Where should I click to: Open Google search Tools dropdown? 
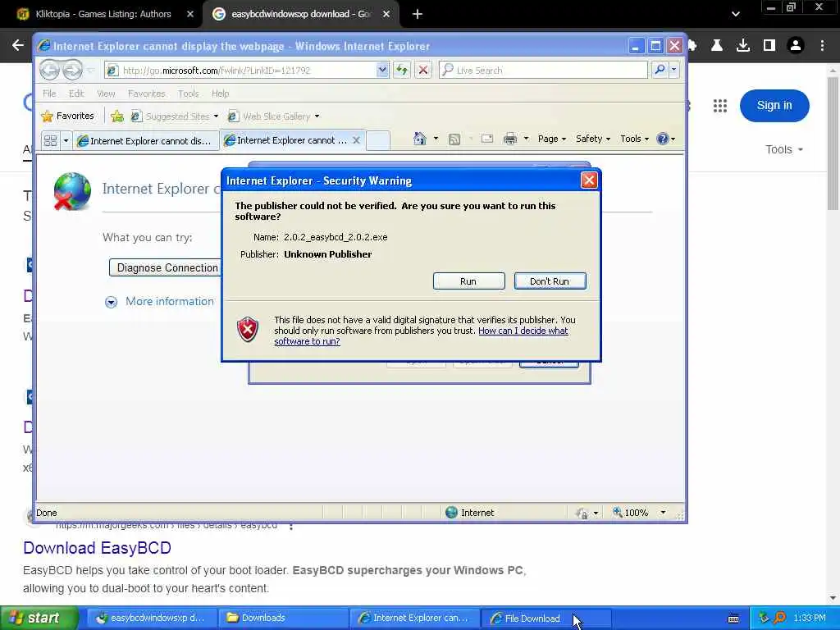pyautogui.click(x=783, y=149)
